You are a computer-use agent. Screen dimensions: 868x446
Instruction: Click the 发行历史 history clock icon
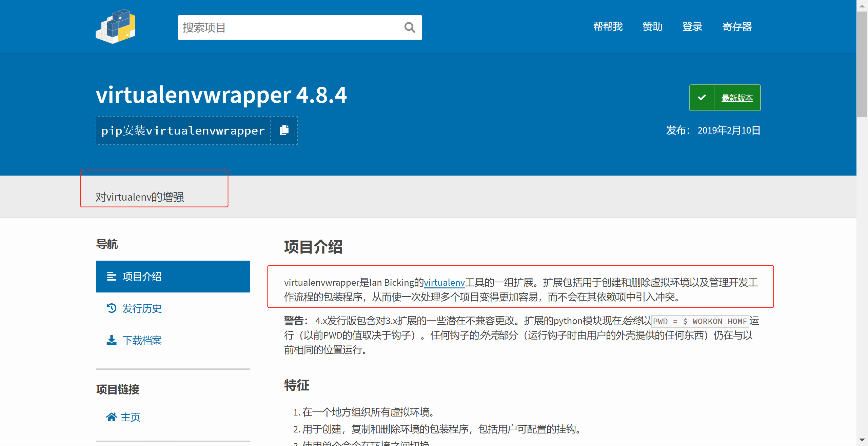pyautogui.click(x=111, y=308)
